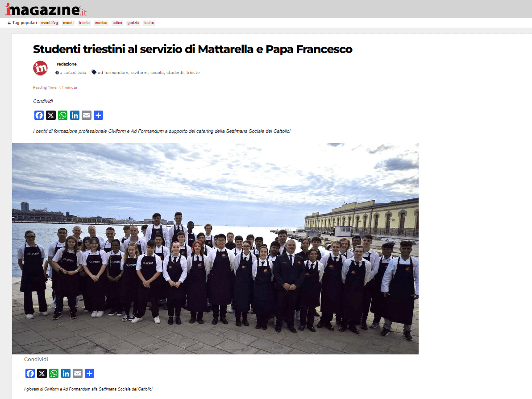Viewport: 532px width, 399px height.
Task: Click the red 'im' author avatar
Action: click(x=40, y=68)
